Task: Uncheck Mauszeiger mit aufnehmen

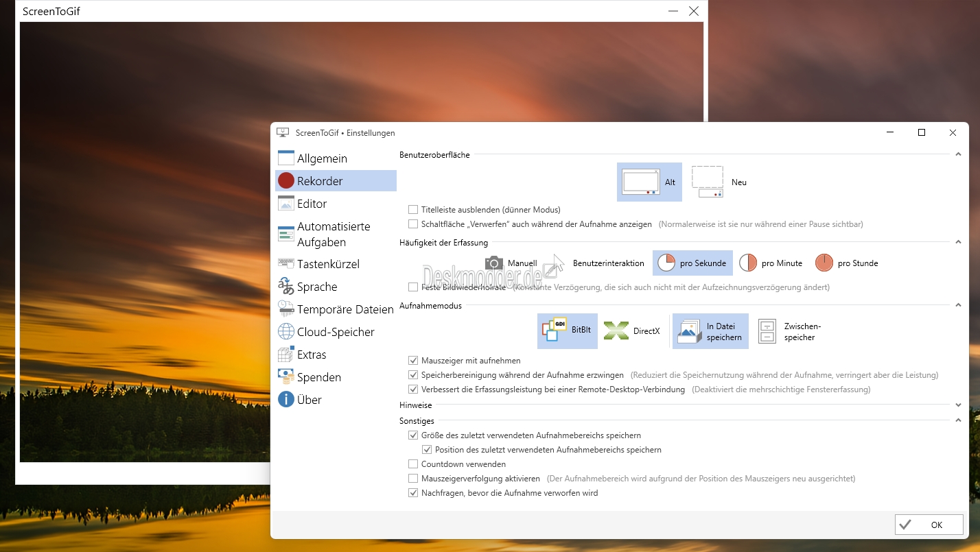Action: pos(413,361)
